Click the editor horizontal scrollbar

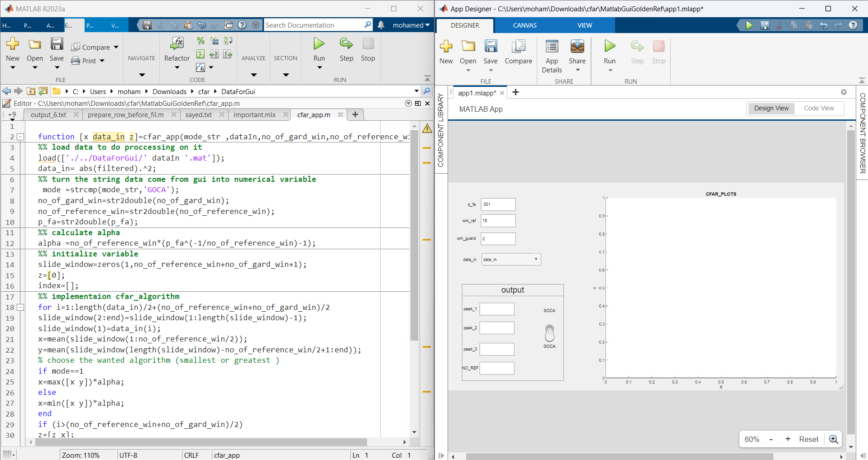[200, 442]
